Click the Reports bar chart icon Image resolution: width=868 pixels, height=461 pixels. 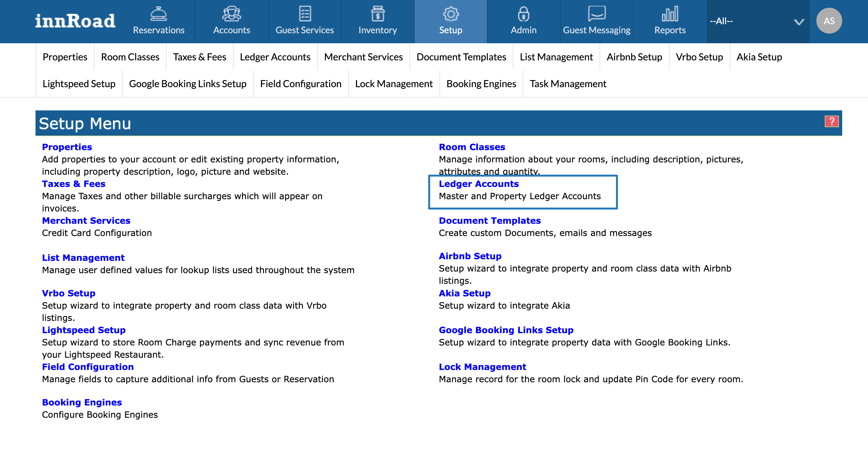coord(670,14)
